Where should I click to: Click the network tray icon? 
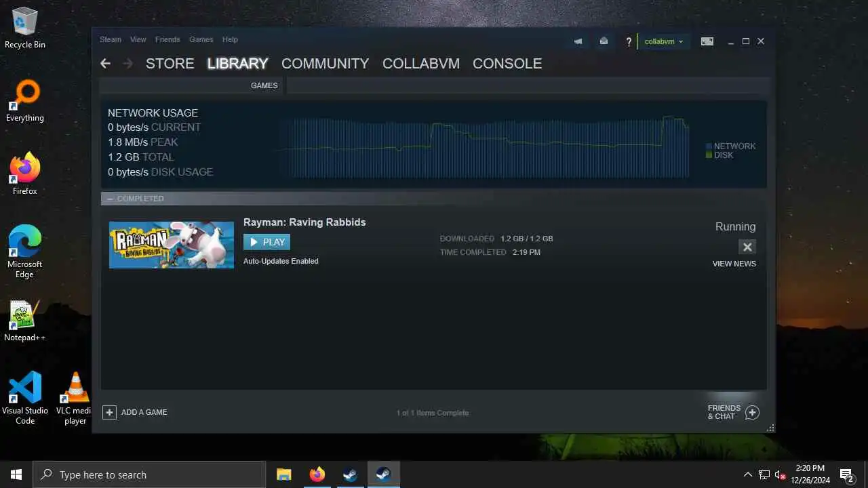click(764, 474)
